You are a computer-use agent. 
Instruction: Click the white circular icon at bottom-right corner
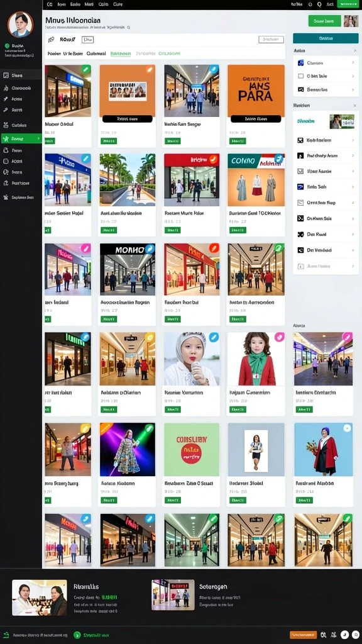click(x=354, y=635)
